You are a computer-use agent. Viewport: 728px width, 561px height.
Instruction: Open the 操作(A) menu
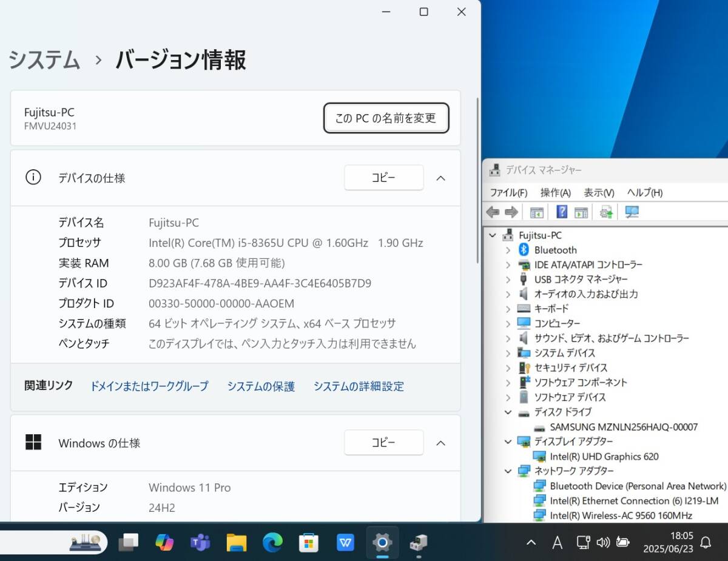(556, 192)
